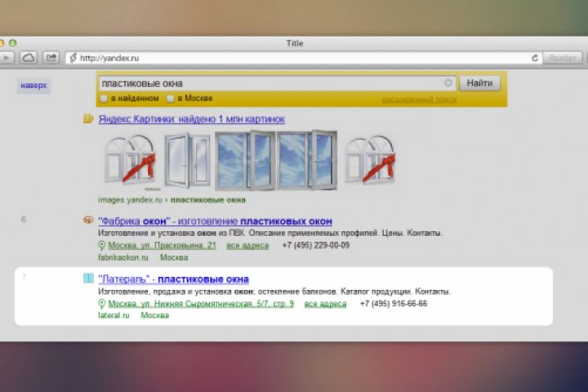Open the first arched-window thumbnail with red ribbon
Viewport: 588px width, 392px height.
click(x=130, y=162)
